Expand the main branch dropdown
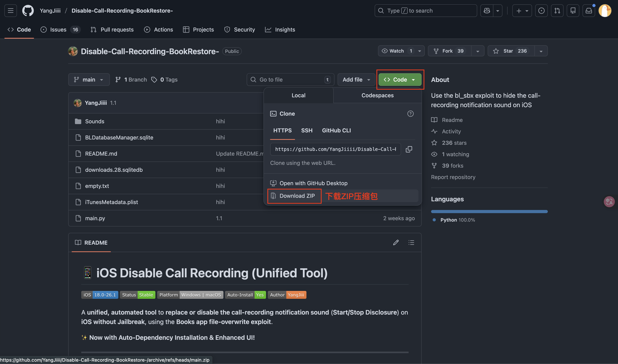This screenshot has width=618, height=364. click(89, 79)
